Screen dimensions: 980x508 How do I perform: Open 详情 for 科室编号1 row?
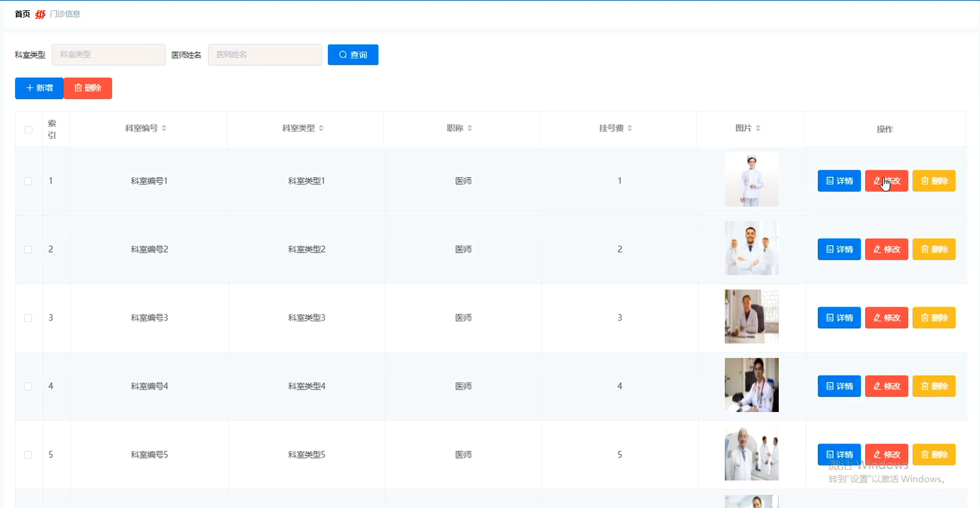point(839,181)
